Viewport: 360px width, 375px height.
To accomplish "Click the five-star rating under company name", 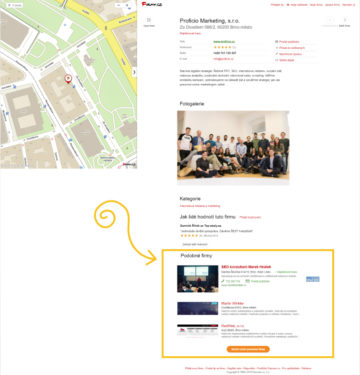I will [x=222, y=47].
